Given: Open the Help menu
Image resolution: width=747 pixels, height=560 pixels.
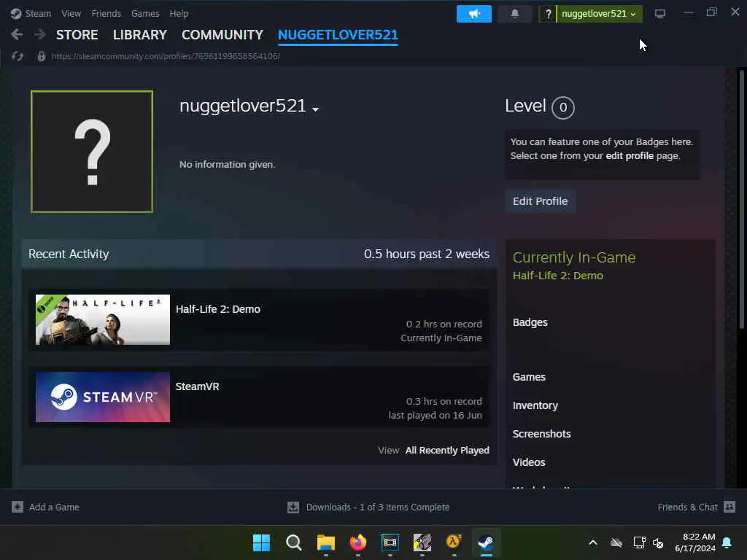Looking at the screenshot, I should (179, 13).
